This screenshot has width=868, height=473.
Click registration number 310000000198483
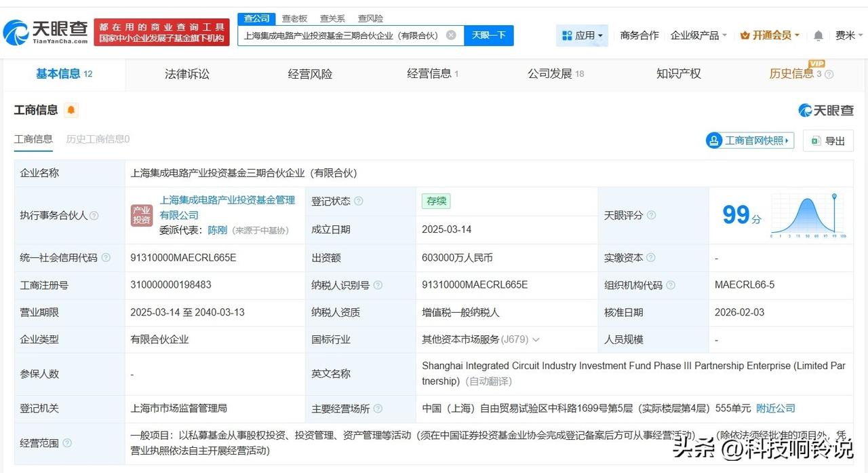pyautogui.click(x=171, y=285)
